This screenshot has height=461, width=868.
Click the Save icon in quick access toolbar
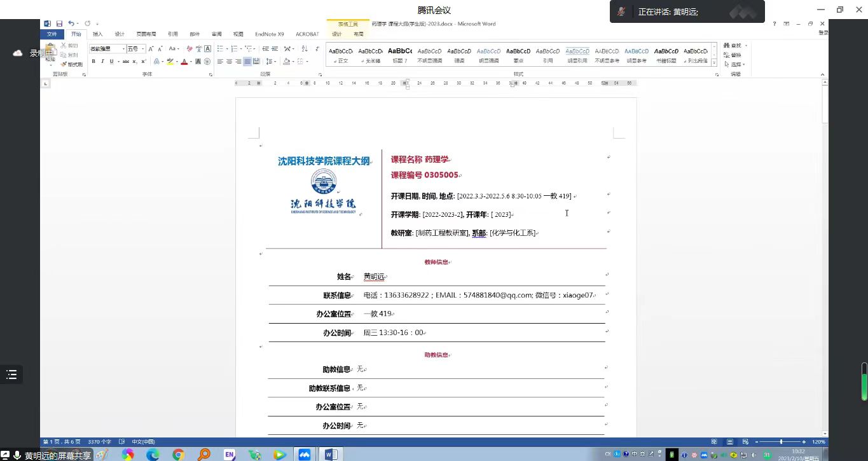pos(59,24)
